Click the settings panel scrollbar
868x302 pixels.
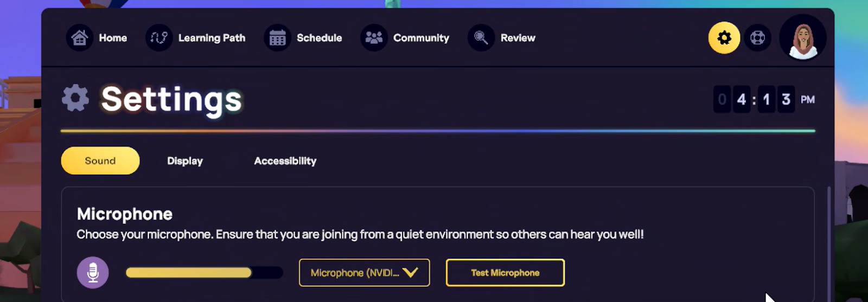[x=828, y=244]
